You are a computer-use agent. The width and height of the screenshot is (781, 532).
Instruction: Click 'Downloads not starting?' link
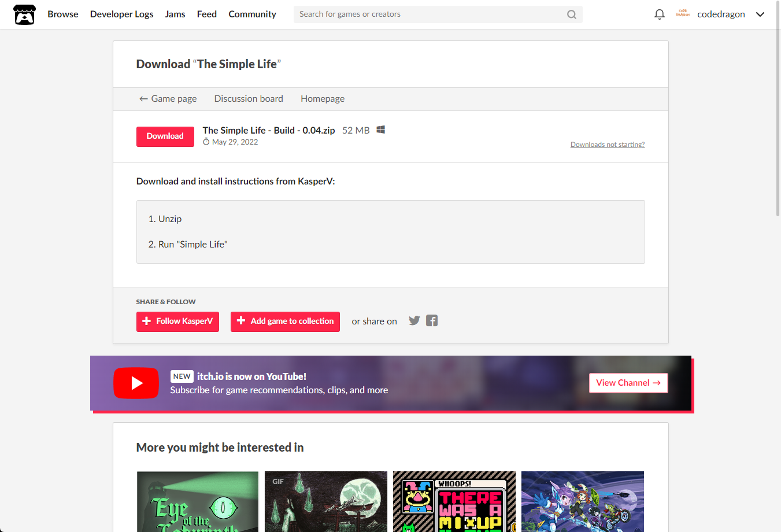[608, 145]
